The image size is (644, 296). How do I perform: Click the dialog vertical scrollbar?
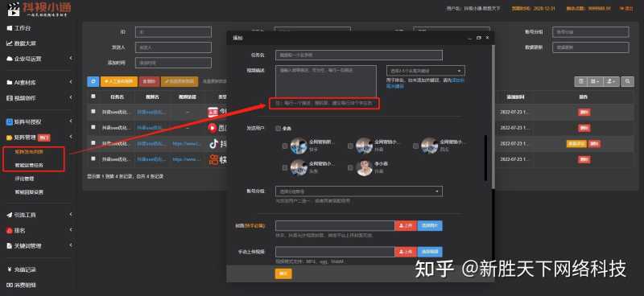click(493, 117)
